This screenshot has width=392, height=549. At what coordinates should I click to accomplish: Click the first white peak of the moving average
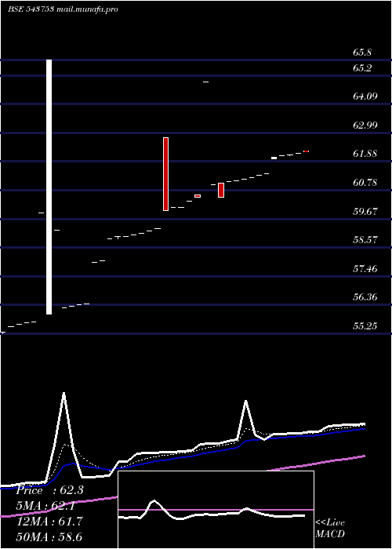[x=64, y=394]
